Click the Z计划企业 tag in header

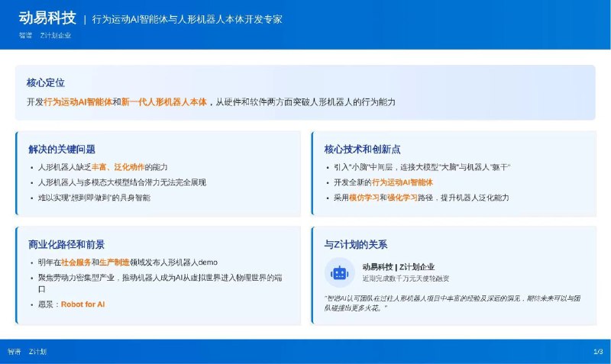(x=56, y=35)
